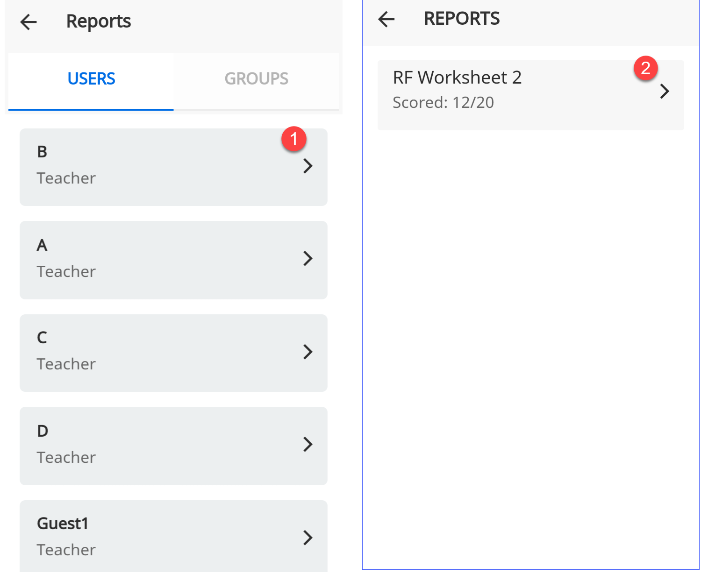Screen dimensions: 701x588
Task: Select teacher C from the users list
Action: tap(173, 352)
